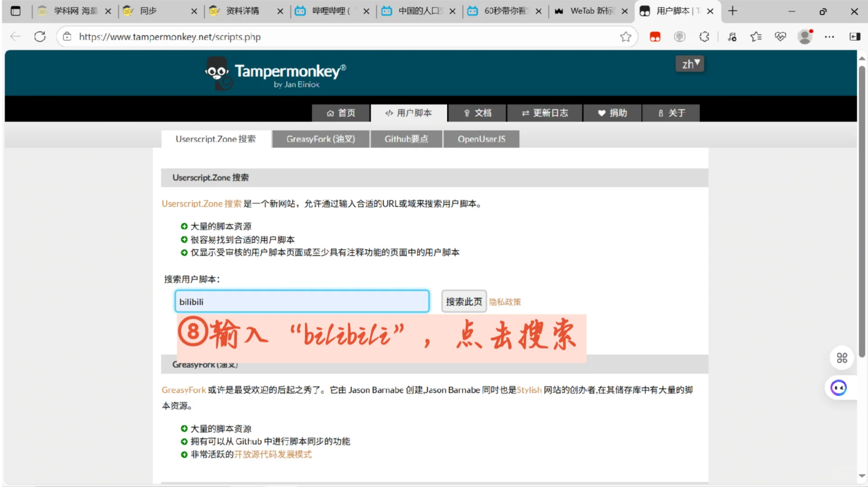Switch to the OpenUserJS tab

[x=481, y=139]
